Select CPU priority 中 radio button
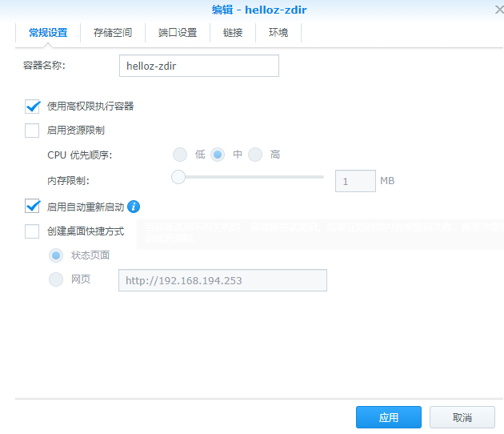 pos(218,155)
